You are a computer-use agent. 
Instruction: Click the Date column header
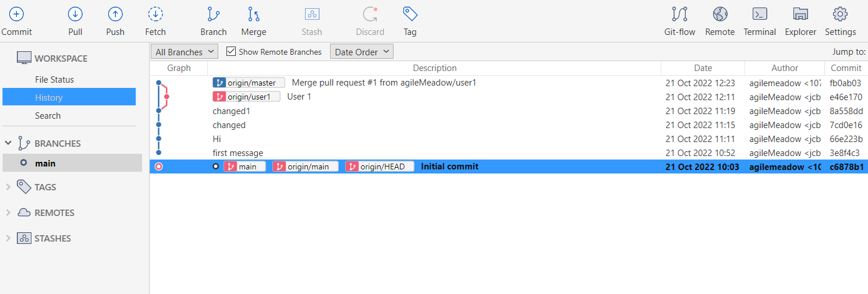[x=703, y=68]
